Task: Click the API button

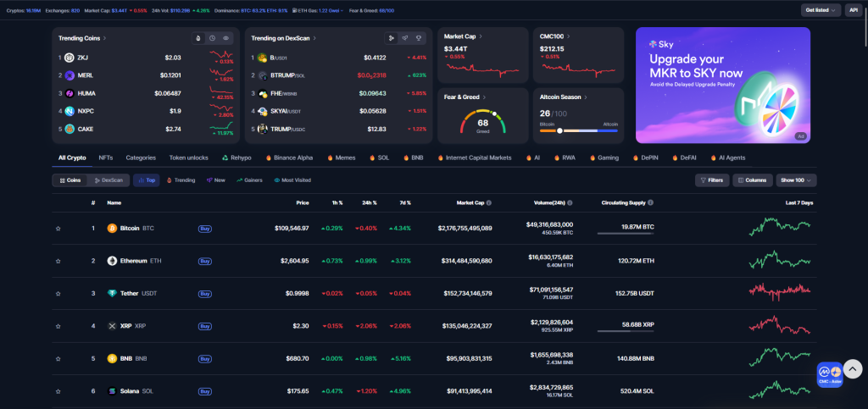Action: click(853, 10)
